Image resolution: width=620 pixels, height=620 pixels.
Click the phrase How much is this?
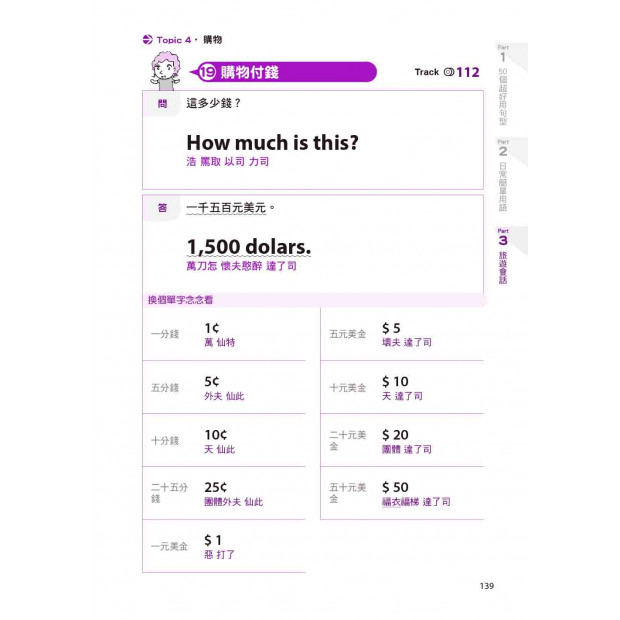pos(272,142)
